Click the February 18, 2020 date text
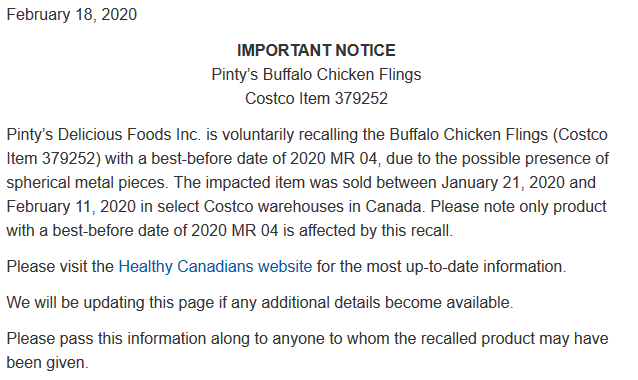The width and height of the screenshot is (638, 380). click(72, 15)
